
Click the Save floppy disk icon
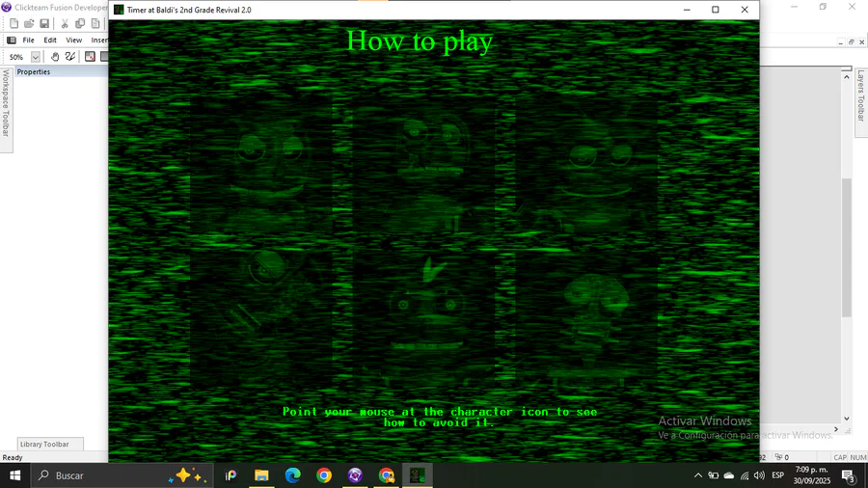pos(44,23)
